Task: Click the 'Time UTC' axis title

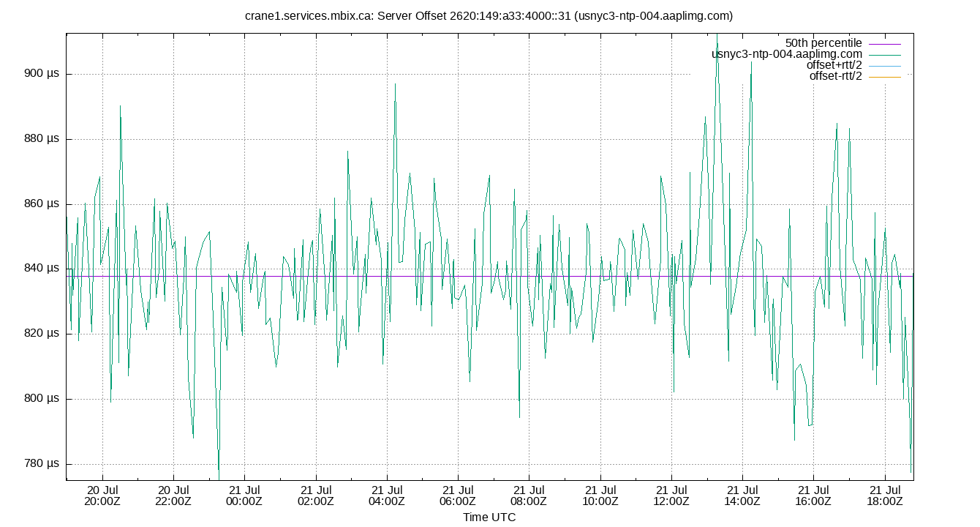Action: [489, 517]
